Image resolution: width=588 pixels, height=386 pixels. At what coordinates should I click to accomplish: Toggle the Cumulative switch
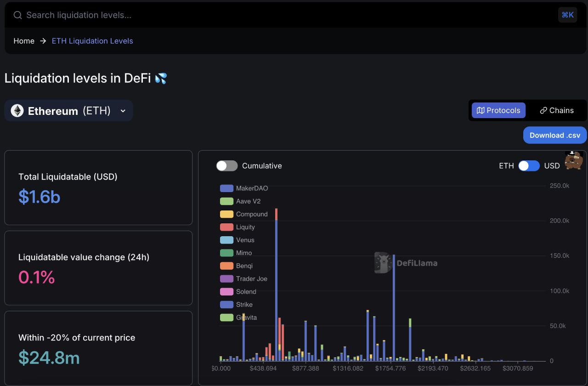[227, 166]
